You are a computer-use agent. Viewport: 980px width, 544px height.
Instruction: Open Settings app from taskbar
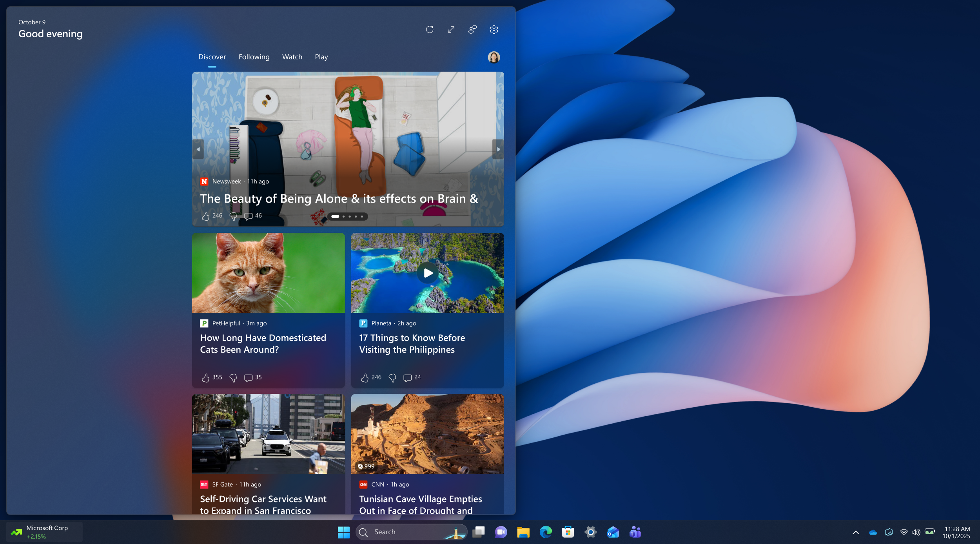pos(590,532)
